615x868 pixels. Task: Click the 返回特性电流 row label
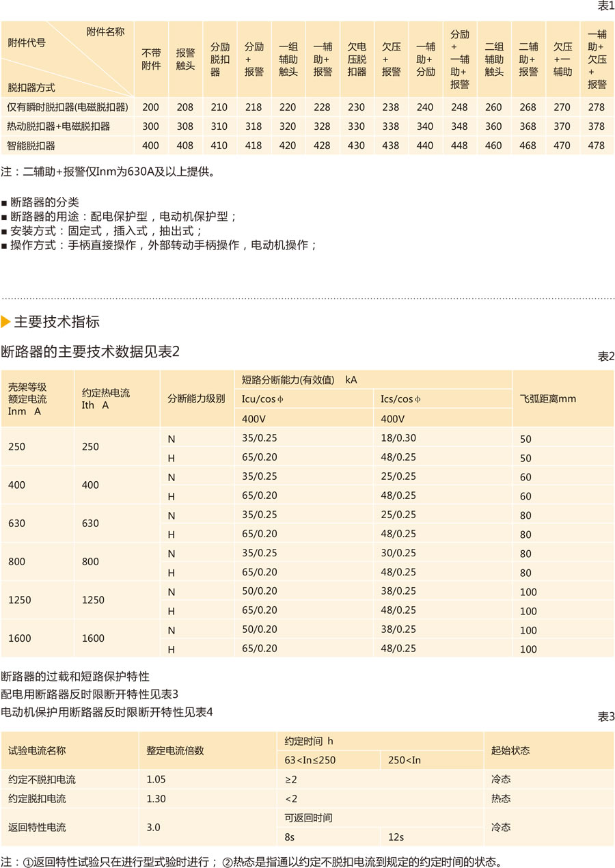[x=37, y=827]
